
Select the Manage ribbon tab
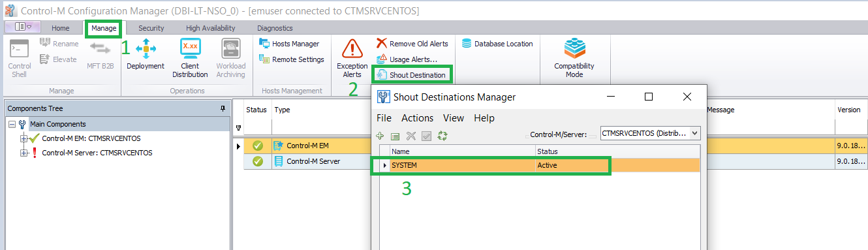[104, 28]
